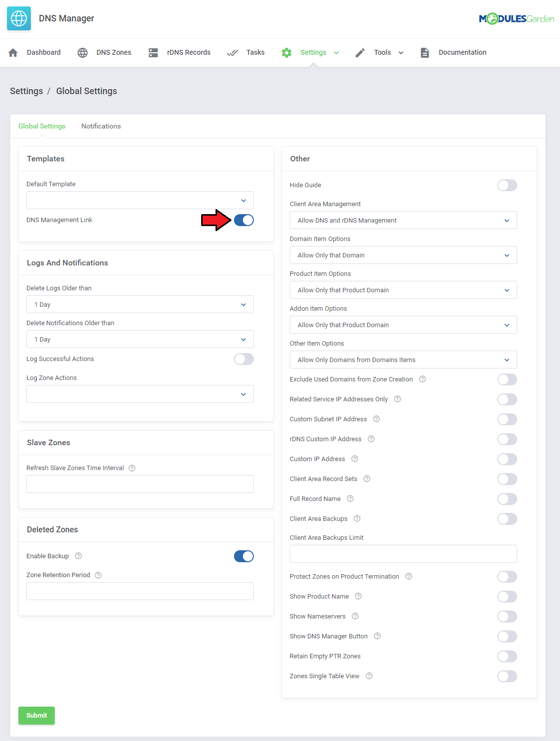Submit the global settings form
This screenshot has height=741, width=560.
coord(36,716)
